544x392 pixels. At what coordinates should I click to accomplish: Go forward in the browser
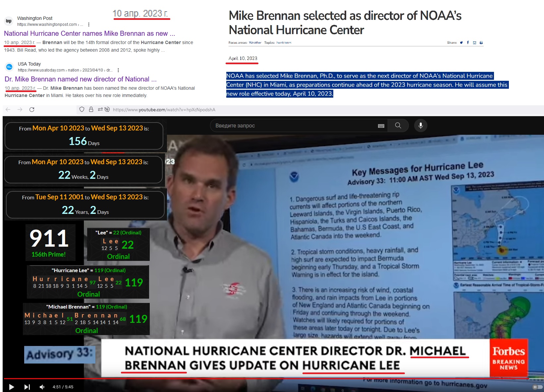20,110
